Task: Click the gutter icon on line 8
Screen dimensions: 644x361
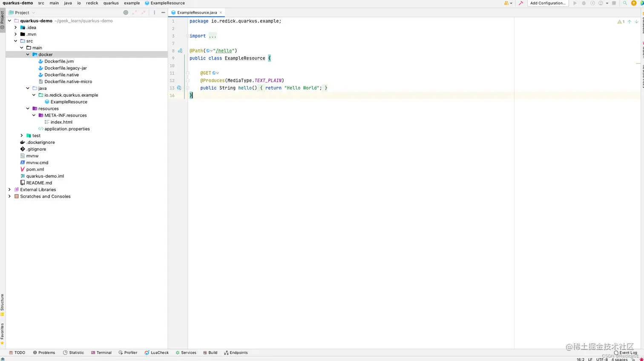Action: [x=180, y=51]
